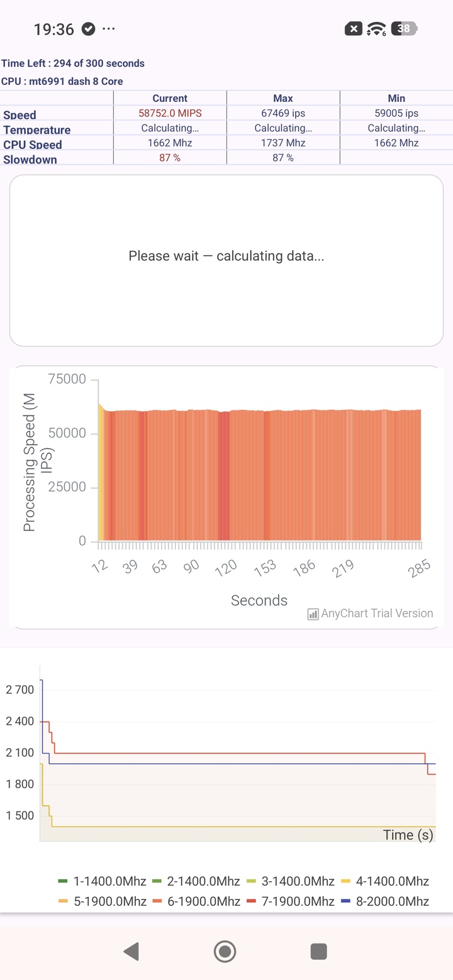Toggle the 4-1400.0Mhz legend entry
The height and width of the screenshot is (980, 453).
(x=385, y=881)
